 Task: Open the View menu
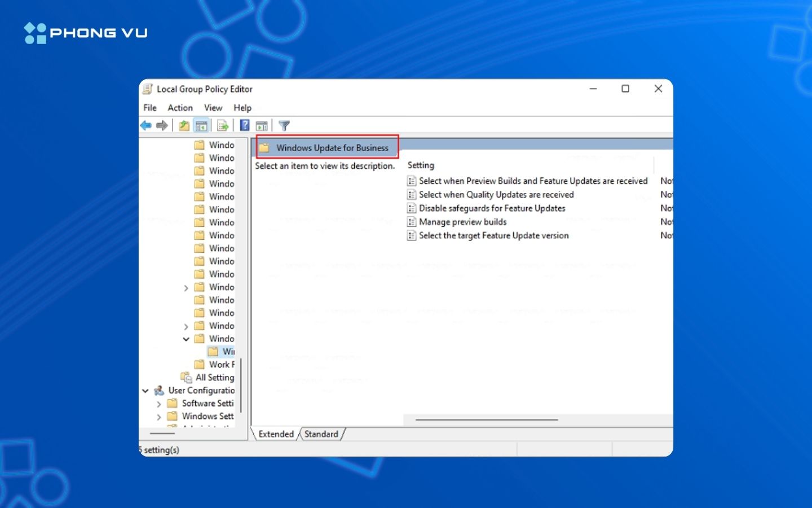pos(213,108)
